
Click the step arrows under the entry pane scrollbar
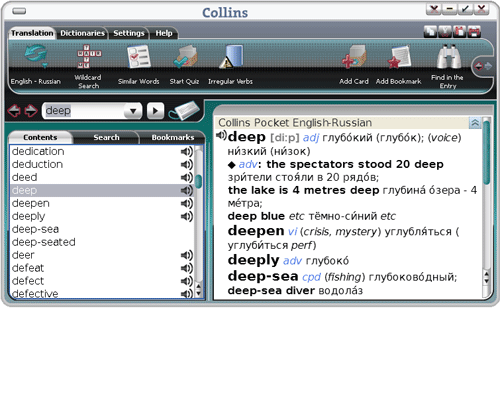coord(487,277)
